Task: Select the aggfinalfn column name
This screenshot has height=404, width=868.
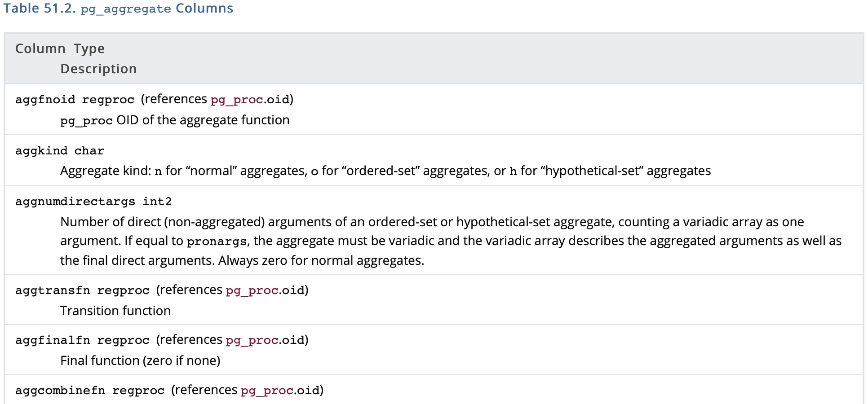Action: point(53,340)
